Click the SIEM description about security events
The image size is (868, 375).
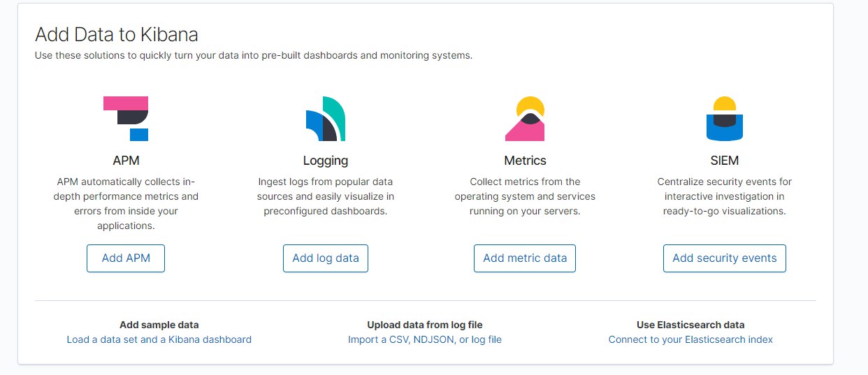[725, 196]
